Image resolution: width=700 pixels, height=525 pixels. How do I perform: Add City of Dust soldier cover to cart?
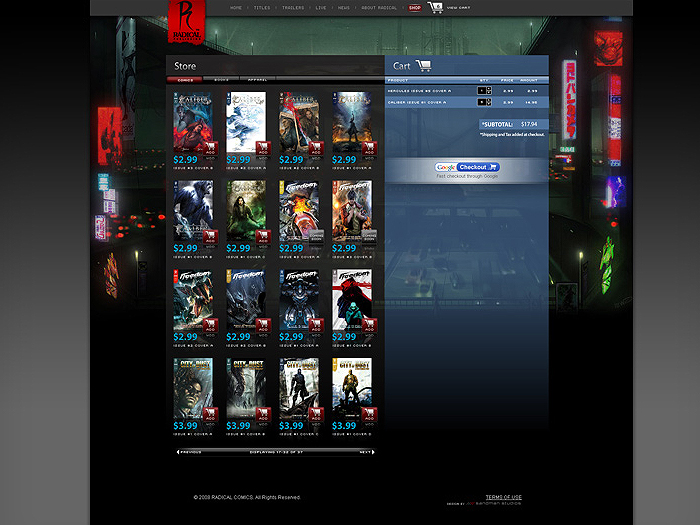coord(369,414)
